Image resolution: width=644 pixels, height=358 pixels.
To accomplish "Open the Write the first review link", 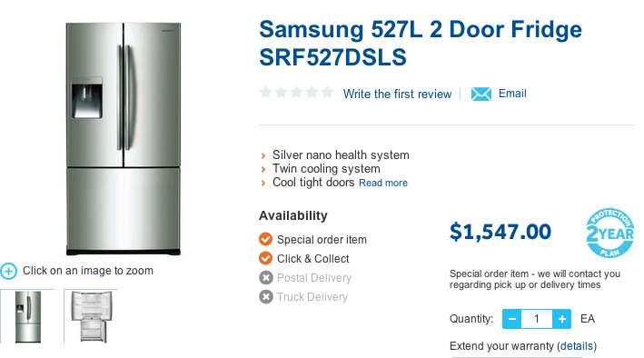I will coord(397,94).
